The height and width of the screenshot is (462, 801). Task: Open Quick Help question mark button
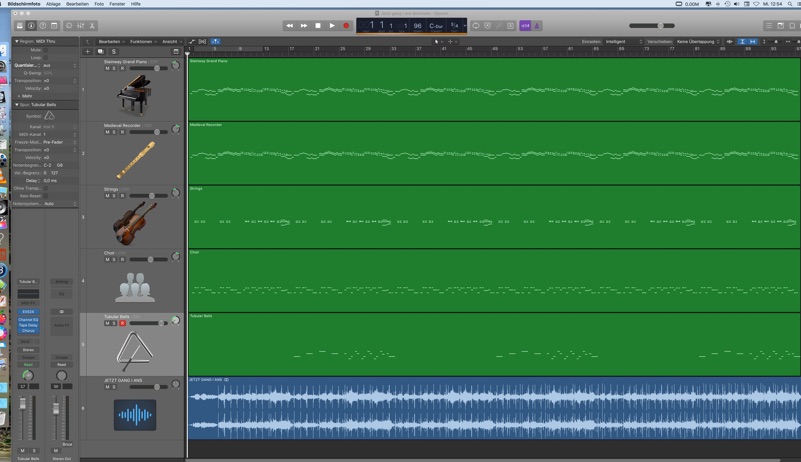click(x=43, y=26)
